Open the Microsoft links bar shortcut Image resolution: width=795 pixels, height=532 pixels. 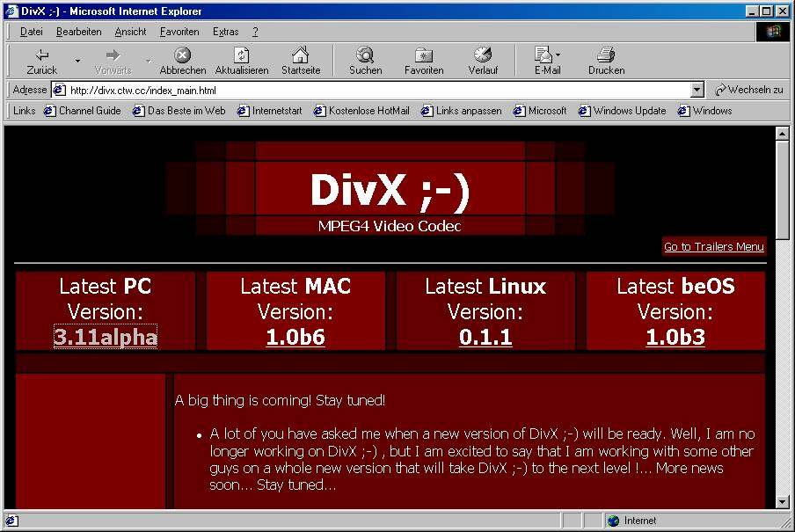tap(540, 111)
